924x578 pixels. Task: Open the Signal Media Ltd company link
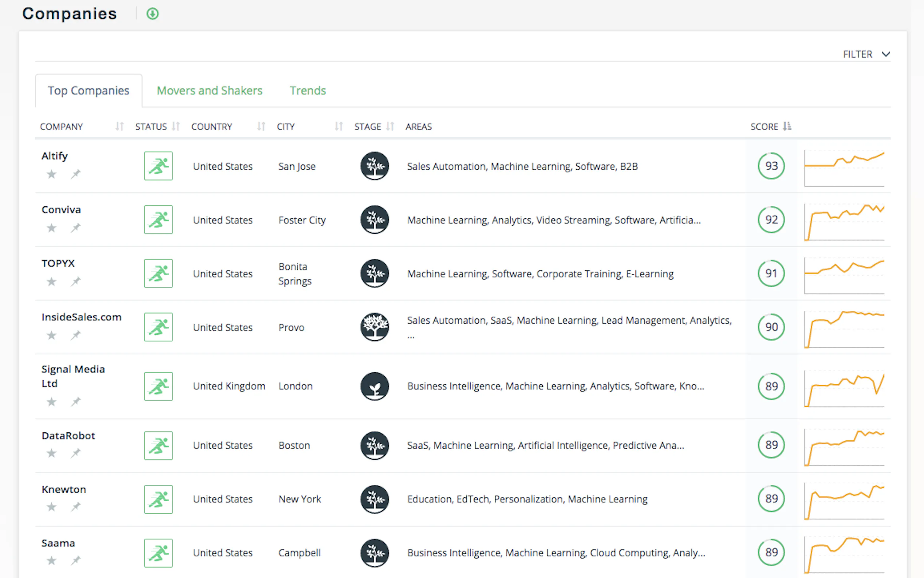[x=73, y=376]
